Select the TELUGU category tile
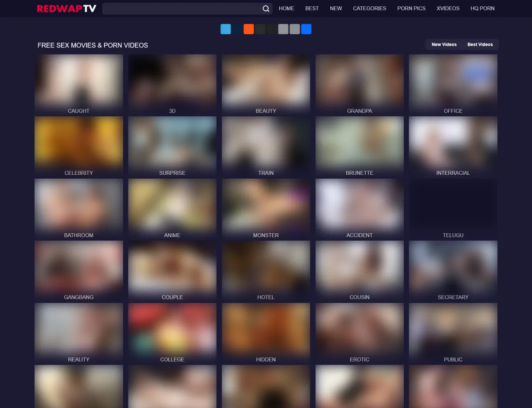This screenshot has height=408, width=532. [x=453, y=206]
